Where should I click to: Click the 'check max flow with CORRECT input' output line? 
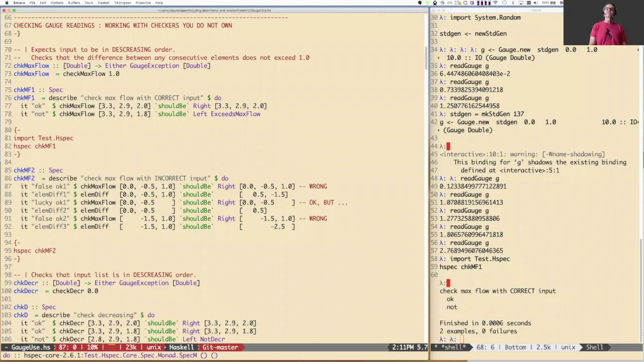[498, 291]
